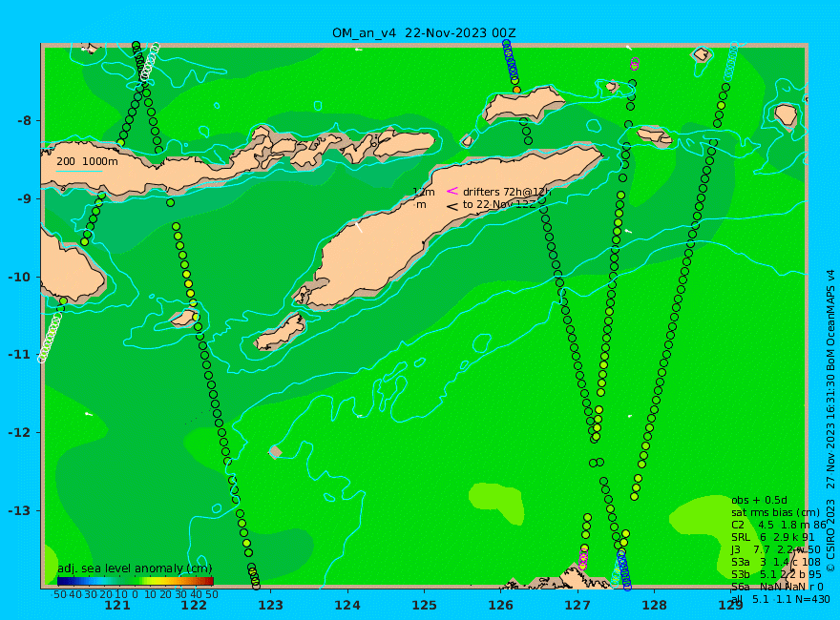Click the "to 22 Nov 12Z" legend text

point(499,204)
